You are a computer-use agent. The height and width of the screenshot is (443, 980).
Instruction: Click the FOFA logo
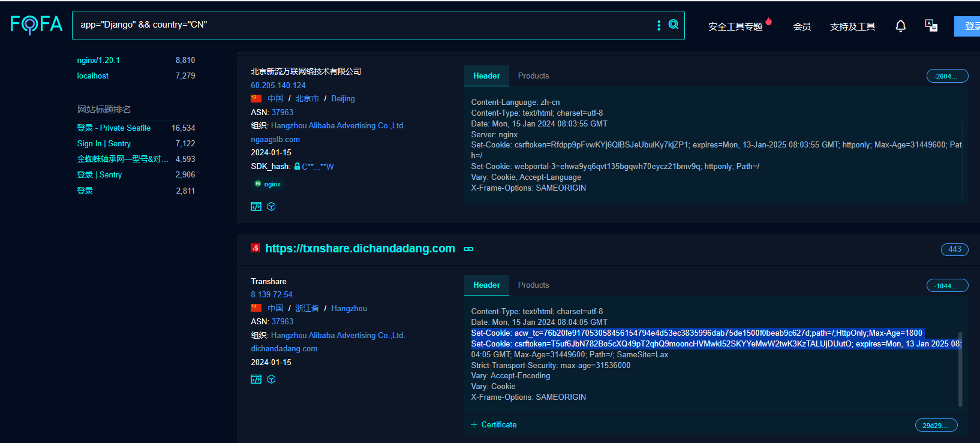coord(37,25)
